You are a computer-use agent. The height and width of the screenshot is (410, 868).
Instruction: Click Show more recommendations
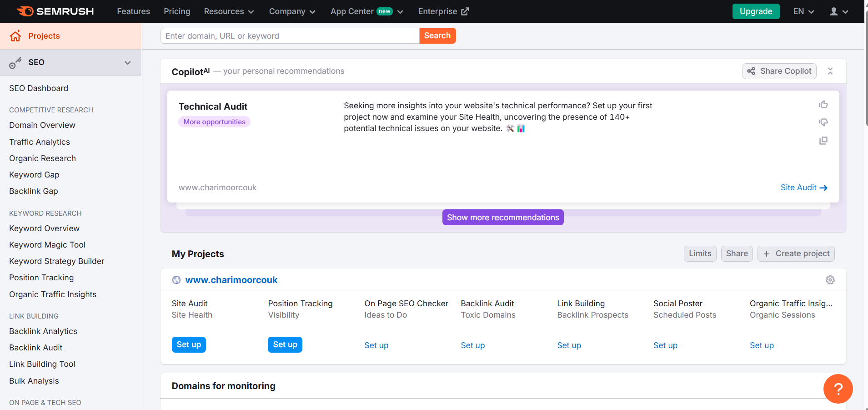click(x=502, y=218)
